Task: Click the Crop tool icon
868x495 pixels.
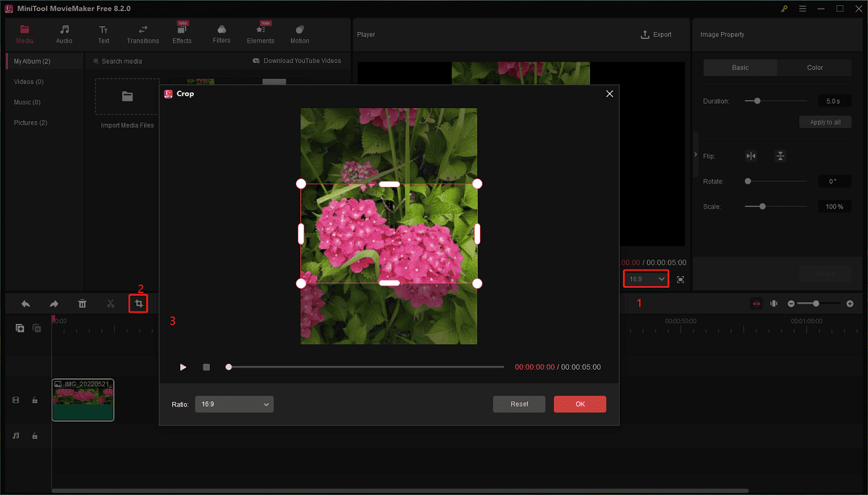Action: [138, 304]
